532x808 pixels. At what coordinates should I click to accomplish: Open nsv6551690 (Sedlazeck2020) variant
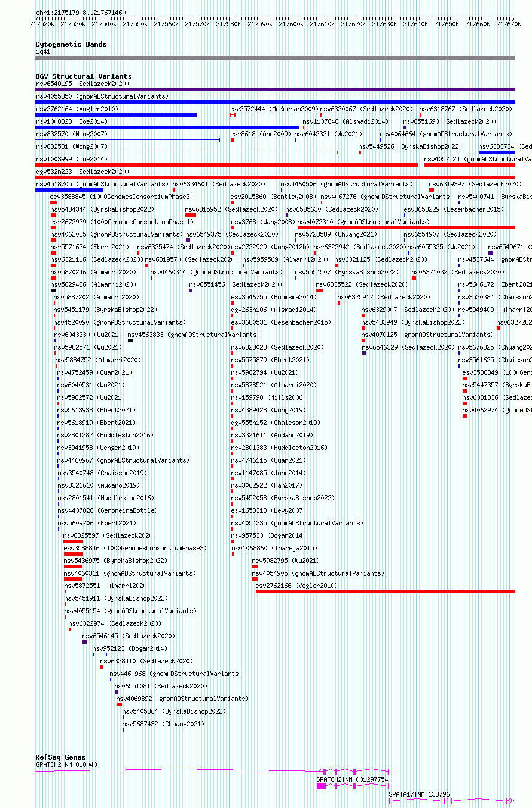(x=450, y=121)
